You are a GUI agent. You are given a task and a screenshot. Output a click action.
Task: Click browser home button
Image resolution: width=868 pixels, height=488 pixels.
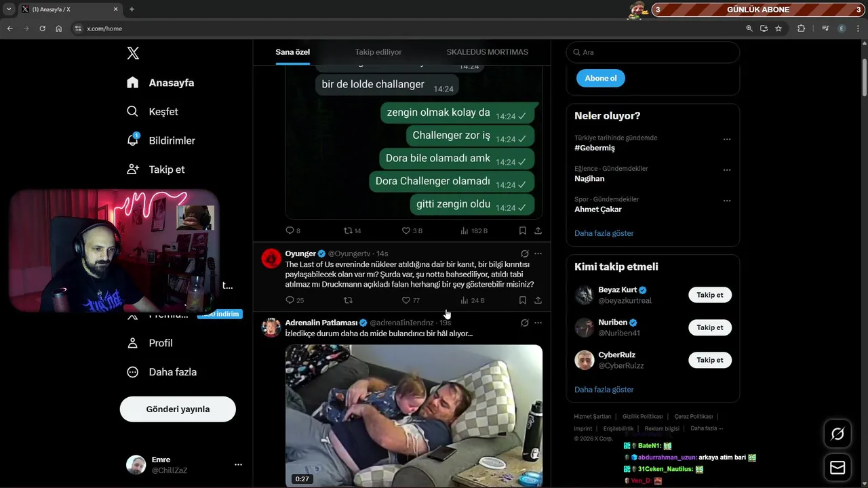58,28
